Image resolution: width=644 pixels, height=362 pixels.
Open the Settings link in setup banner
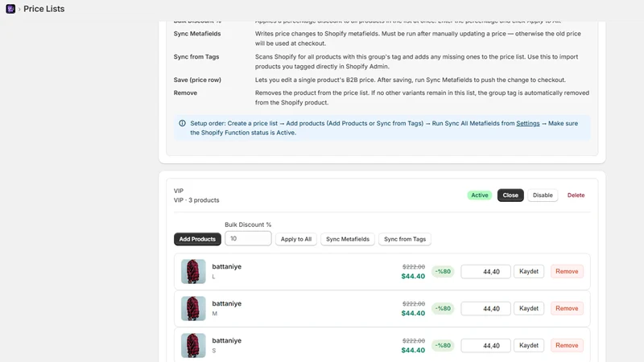pos(528,123)
